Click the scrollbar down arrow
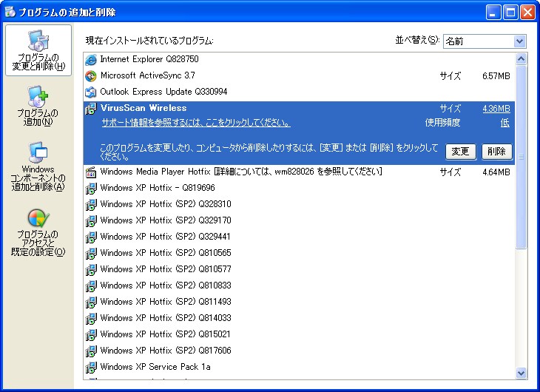 (x=521, y=373)
